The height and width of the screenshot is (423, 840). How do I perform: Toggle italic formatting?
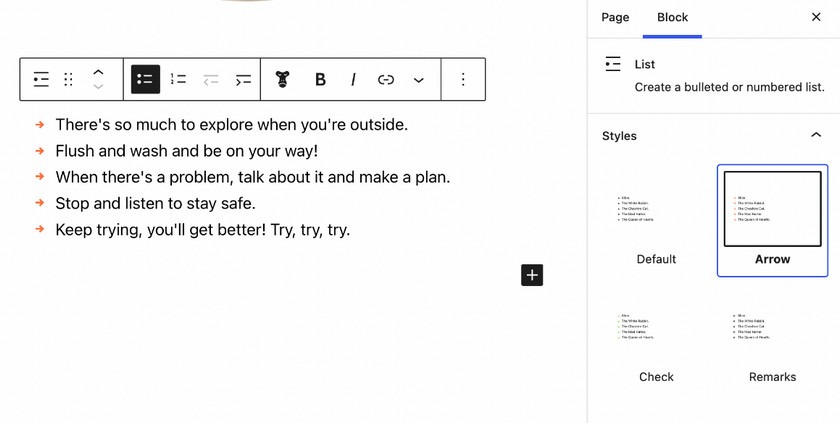[x=353, y=80]
